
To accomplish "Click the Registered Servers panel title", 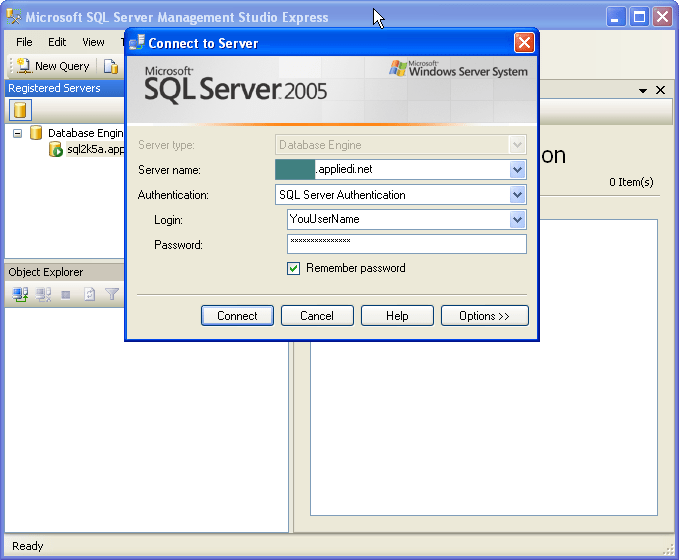I will [54, 88].
